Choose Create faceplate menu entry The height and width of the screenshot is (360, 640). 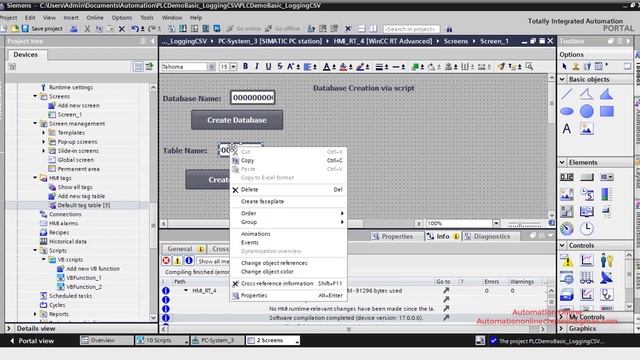click(288, 201)
